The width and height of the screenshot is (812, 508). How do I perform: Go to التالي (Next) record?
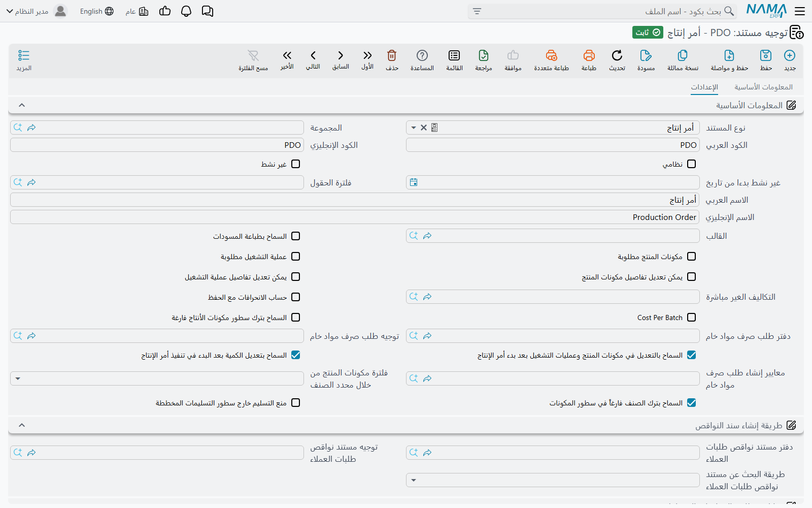pos(313,55)
